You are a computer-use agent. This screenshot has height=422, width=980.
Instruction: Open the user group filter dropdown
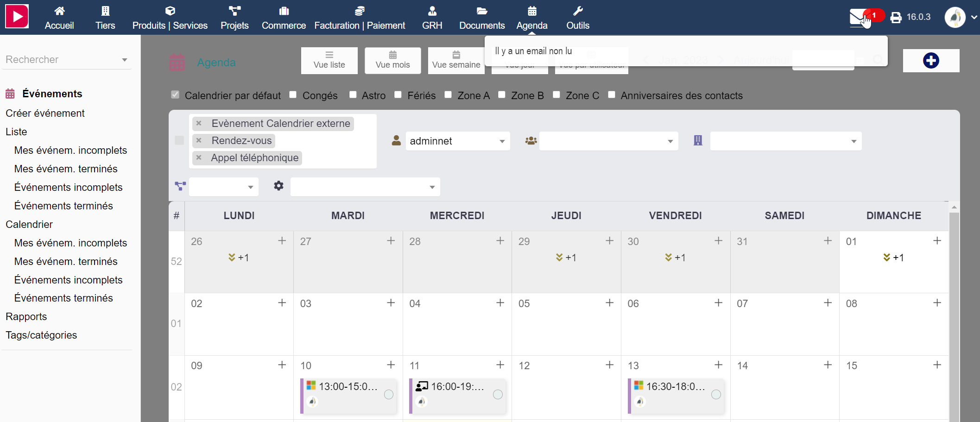tap(608, 141)
